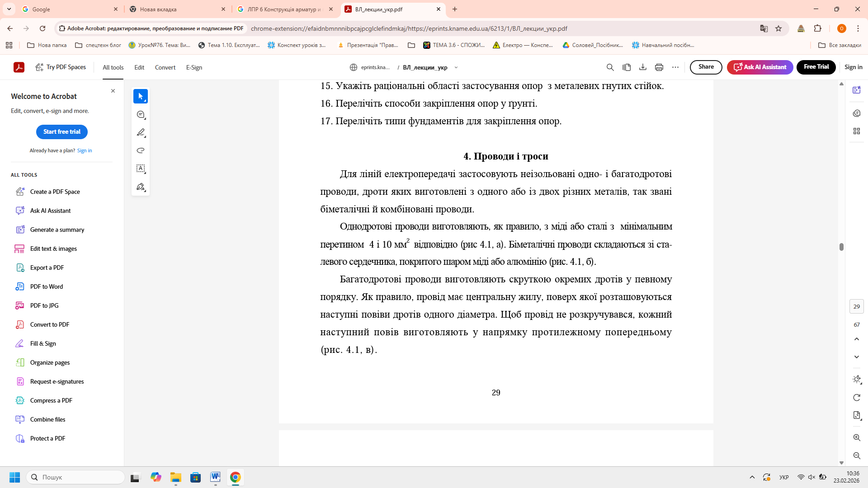This screenshot has height=488, width=868.
Task: Click the Windows Start button
Action: pyautogui.click(x=14, y=477)
